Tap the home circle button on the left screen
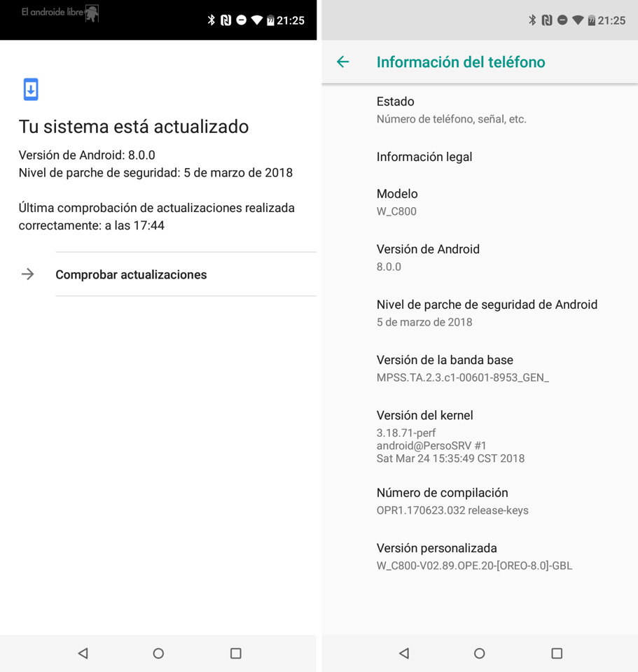This screenshot has width=638, height=672. [x=159, y=653]
